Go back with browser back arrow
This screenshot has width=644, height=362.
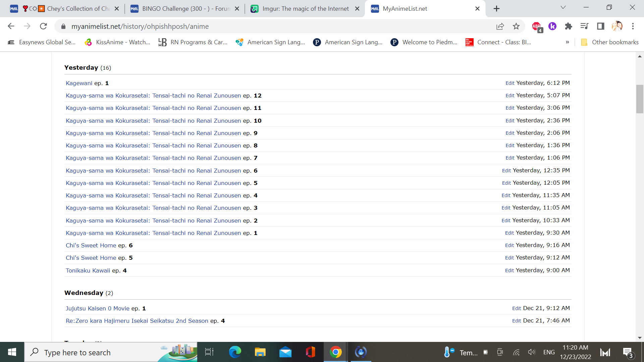click(11, 26)
